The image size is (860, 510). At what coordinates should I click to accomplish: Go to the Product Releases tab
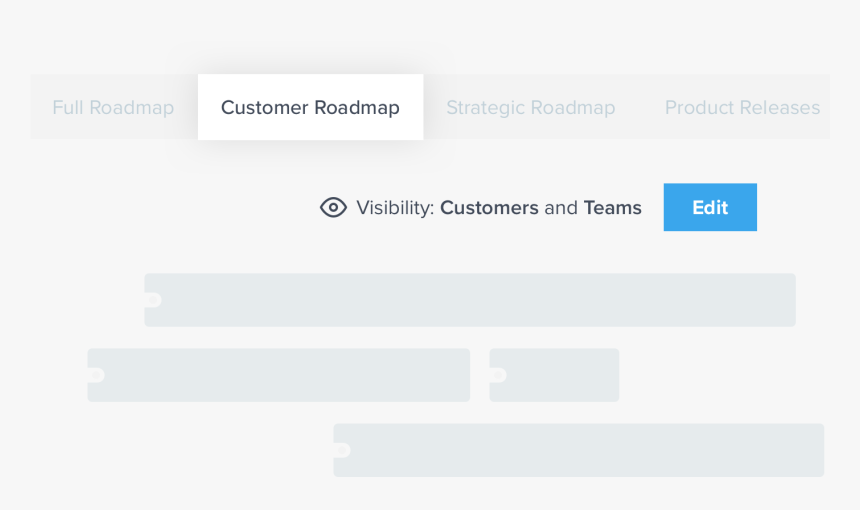click(742, 107)
